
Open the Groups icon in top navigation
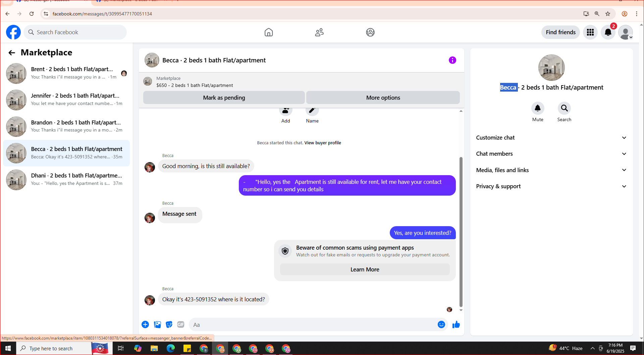point(370,32)
